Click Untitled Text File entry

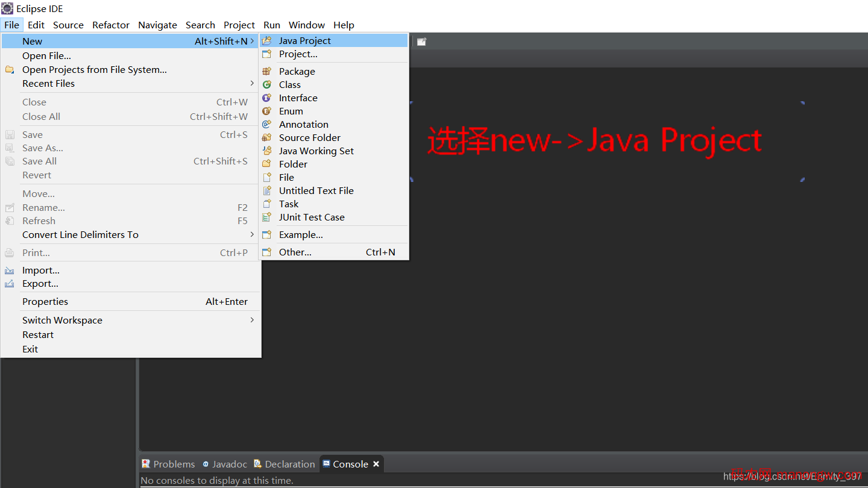click(316, 190)
